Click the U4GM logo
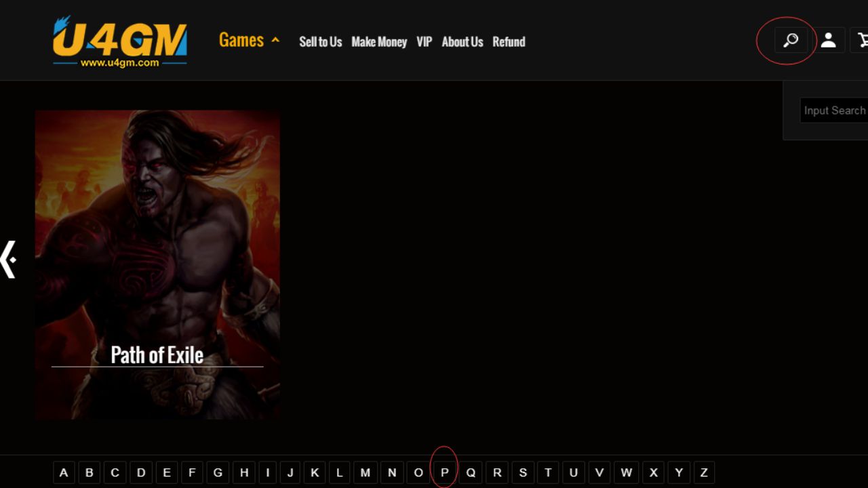Image resolution: width=868 pixels, height=488 pixels. click(x=120, y=41)
